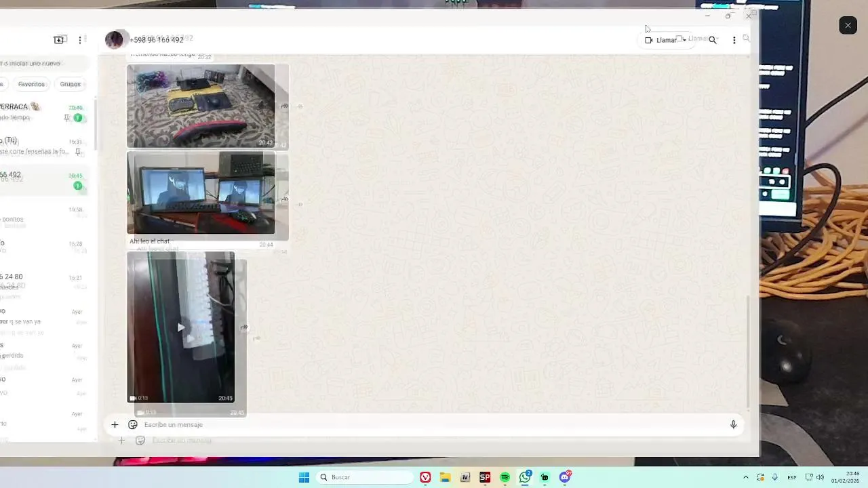The height and width of the screenshot is (488, 868).
Task: Open the photo of peripherals on the bed
Action: pyautogui.click(x=201, y=106)
